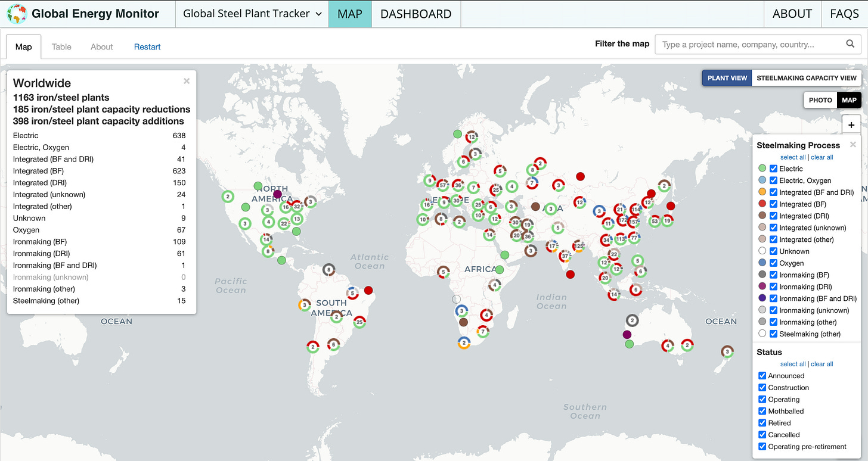Select the Map sub-tab beside Table
Screen dimensions: 868x461
pyautogui.click(x=24, y=46)
